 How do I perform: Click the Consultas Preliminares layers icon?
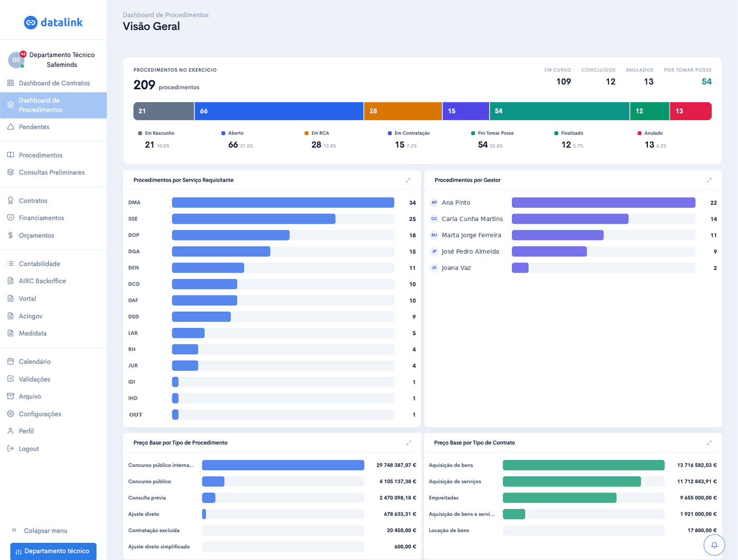click(x=11, y=172)
